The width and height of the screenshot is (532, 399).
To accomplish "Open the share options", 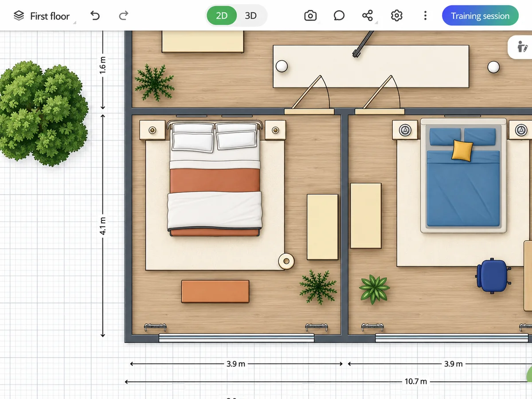I will (x=368, y=16).
